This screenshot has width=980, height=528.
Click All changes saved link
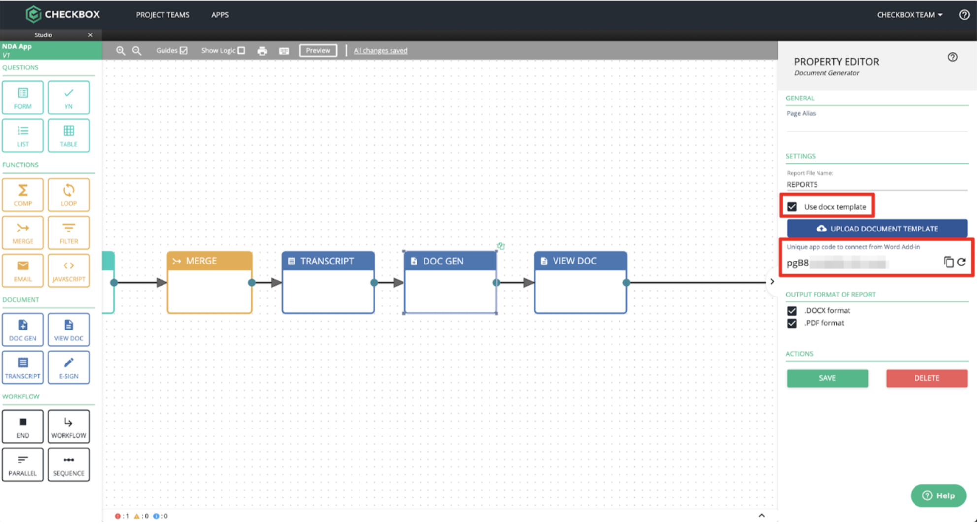coord(380,50)
